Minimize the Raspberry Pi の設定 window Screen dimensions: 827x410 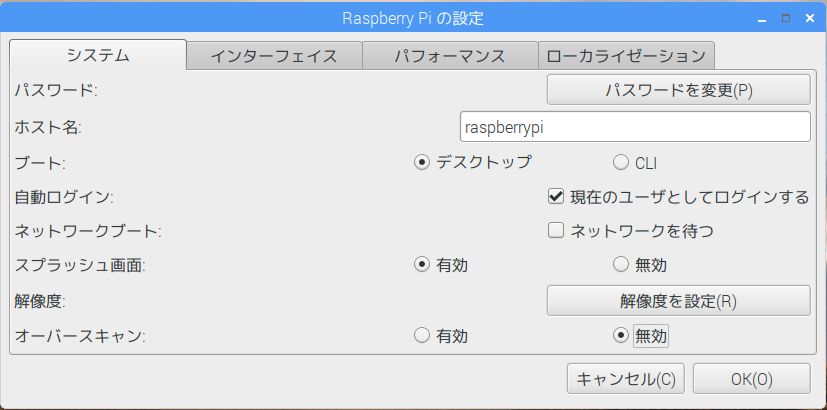(762, 19)
